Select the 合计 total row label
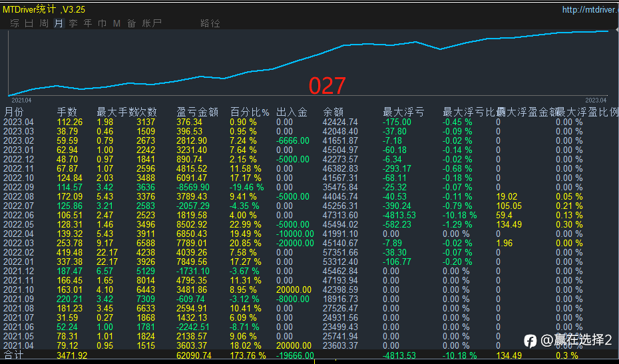619x364 pixels. (x=14, y=356)
